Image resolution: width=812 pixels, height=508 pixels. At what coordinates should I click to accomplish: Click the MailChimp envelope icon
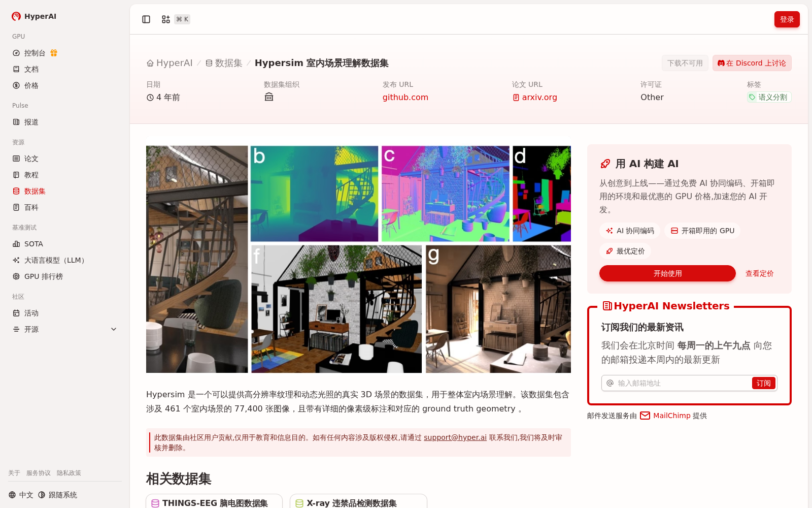pos(645,416)
